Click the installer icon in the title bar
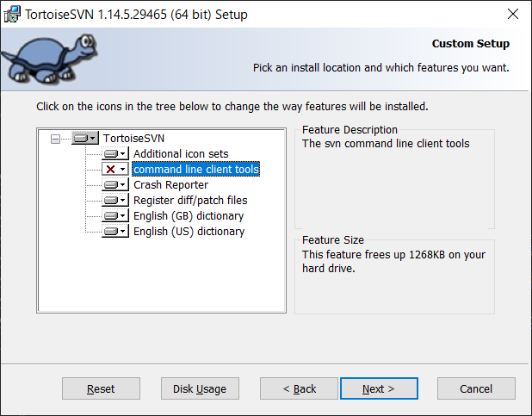This screenshot has height=416, width=532. click(12, 15)
